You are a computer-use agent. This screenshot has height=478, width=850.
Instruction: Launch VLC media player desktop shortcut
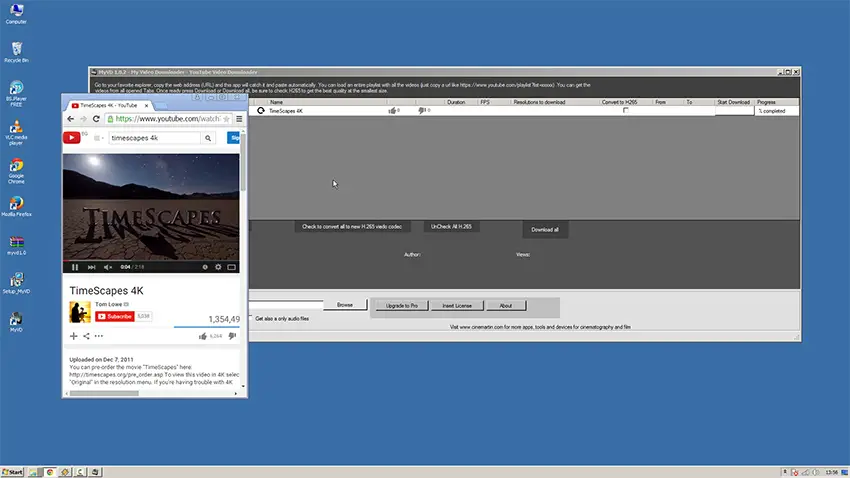pos(16,132)
